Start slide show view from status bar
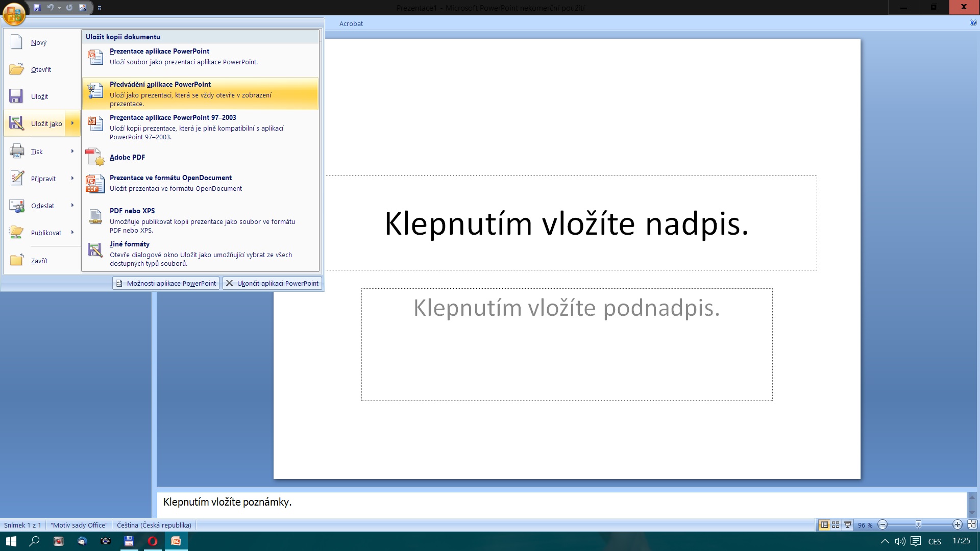Screen dimensions: 980x551 pos(847,524)
